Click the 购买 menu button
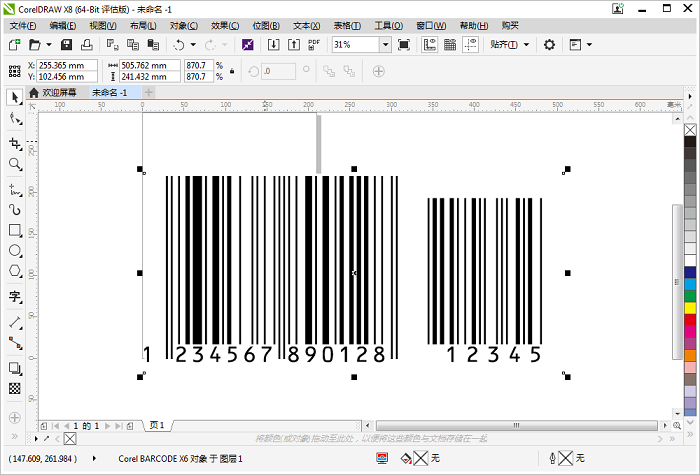700x475 pixels. (510, 26)
